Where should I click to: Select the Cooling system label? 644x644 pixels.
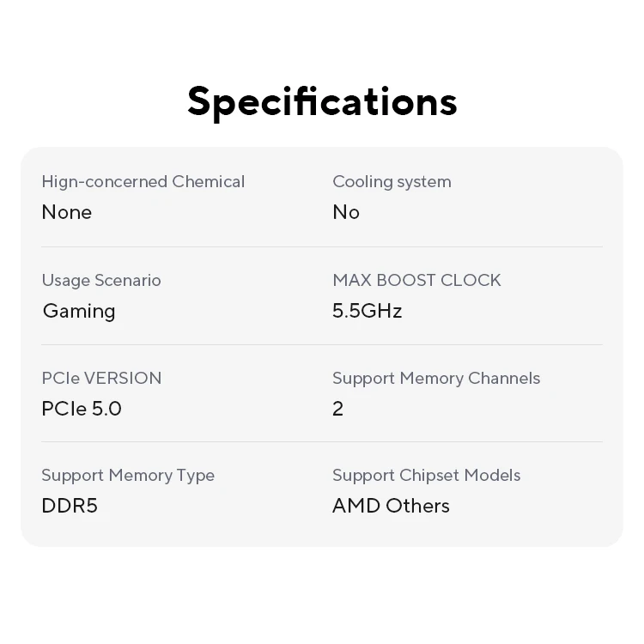392,181
